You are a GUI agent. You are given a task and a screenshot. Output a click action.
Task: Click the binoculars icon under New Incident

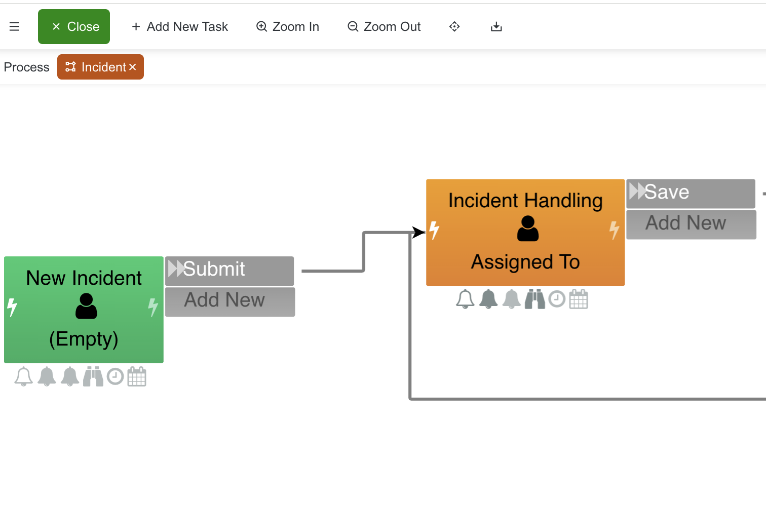[93, 376]
